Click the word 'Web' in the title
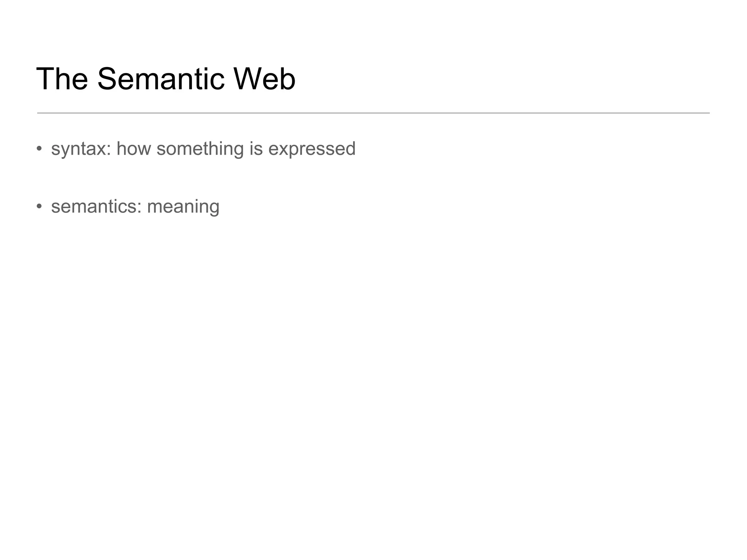Image resolution: width=747 pixels, height=560 pixels. (264, 79)
